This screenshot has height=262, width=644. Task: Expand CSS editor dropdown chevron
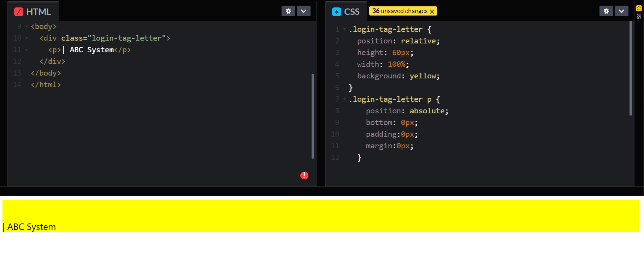pyautogui.click(x=621, y=11)
